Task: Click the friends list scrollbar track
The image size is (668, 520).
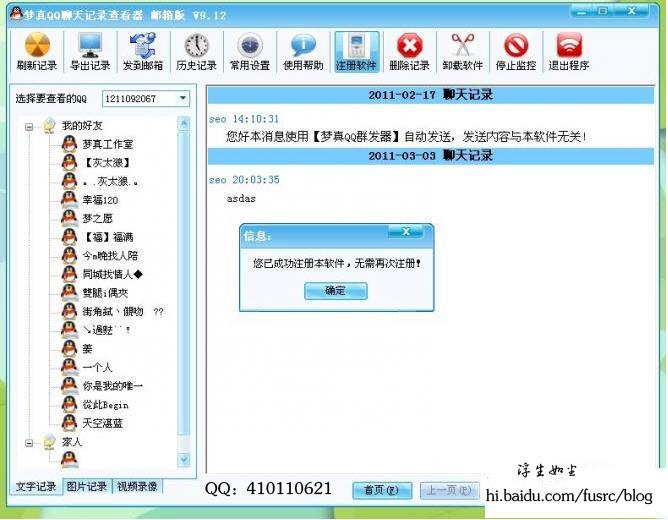Action: pos(184,292)
